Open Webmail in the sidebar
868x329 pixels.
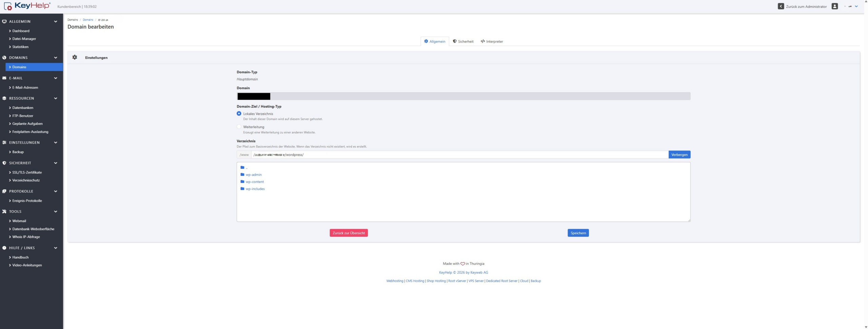(19, 221)
